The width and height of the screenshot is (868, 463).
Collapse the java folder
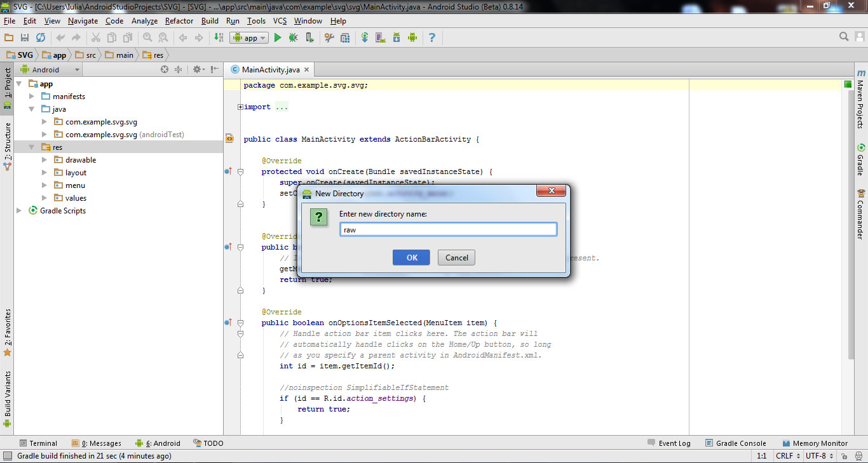click(32, 109)
